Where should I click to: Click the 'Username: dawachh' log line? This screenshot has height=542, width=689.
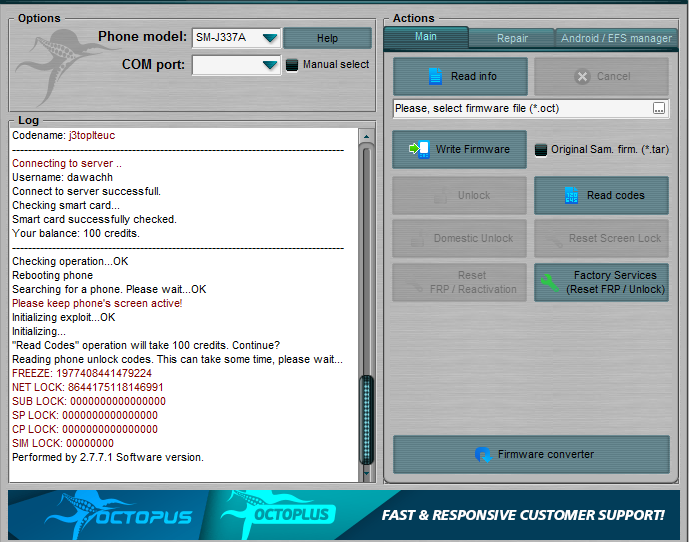(x=62, y=177)
